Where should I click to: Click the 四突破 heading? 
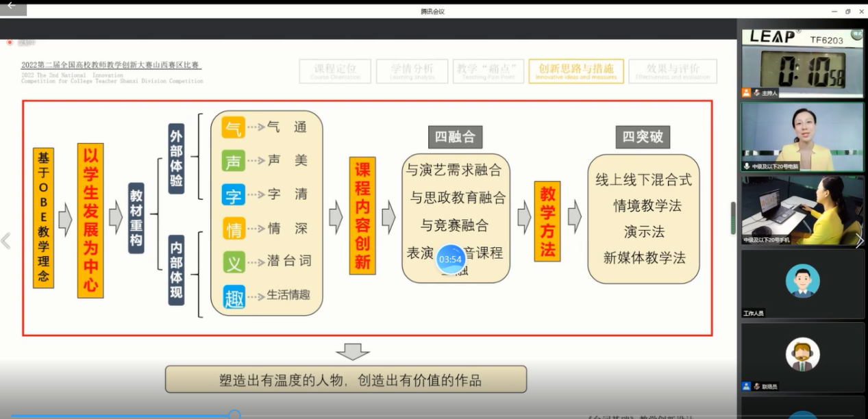pyautogui.click(x=643, y=137)
